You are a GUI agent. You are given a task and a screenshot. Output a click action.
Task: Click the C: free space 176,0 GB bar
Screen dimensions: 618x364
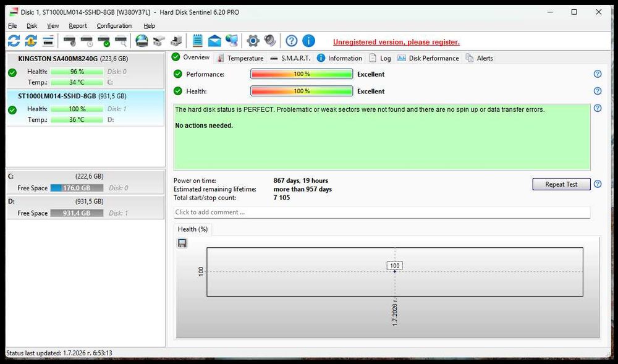(x=77, y=188)
